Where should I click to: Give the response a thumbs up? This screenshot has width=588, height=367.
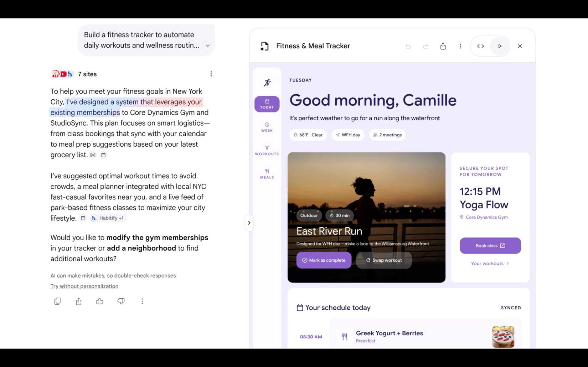(100, 301)
